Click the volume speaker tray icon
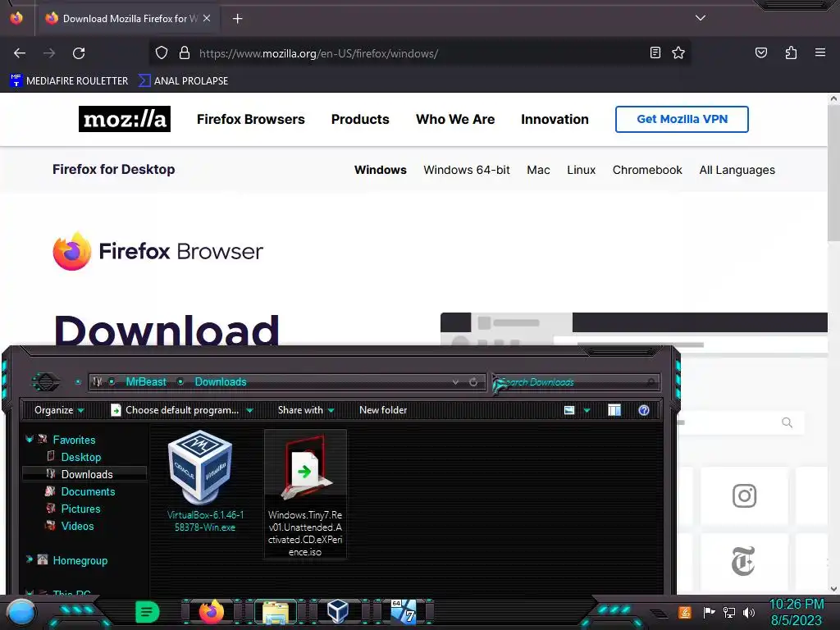 click(x=748, y=612)
